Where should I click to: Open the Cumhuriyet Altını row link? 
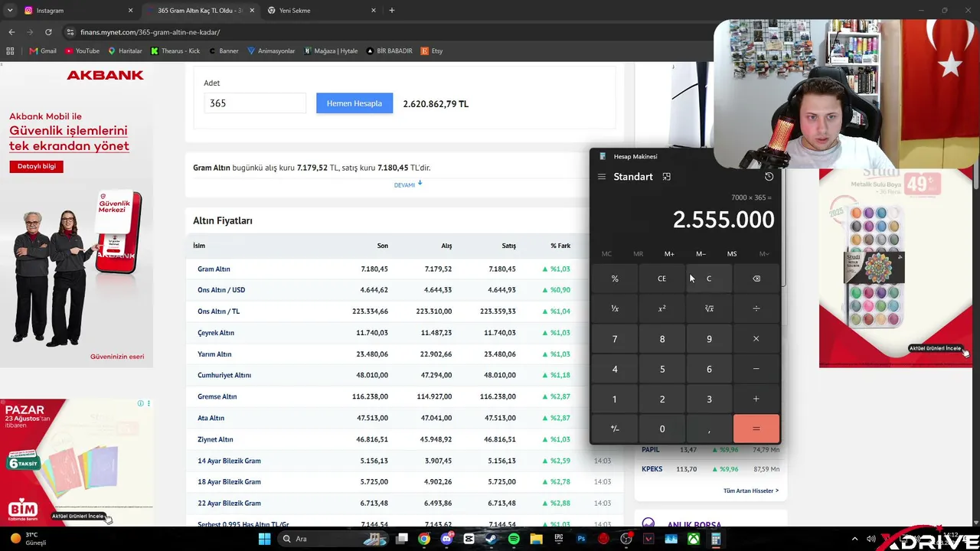(224, 375)
